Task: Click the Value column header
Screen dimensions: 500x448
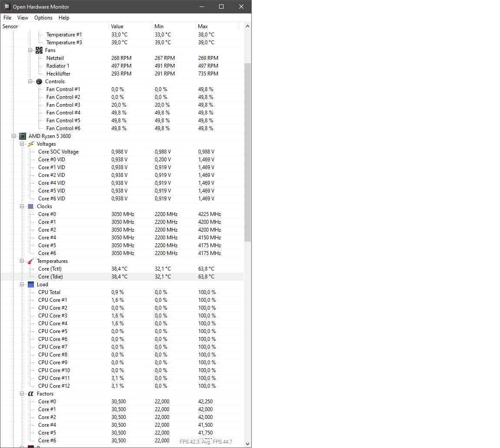Action: tap(130, 26)
